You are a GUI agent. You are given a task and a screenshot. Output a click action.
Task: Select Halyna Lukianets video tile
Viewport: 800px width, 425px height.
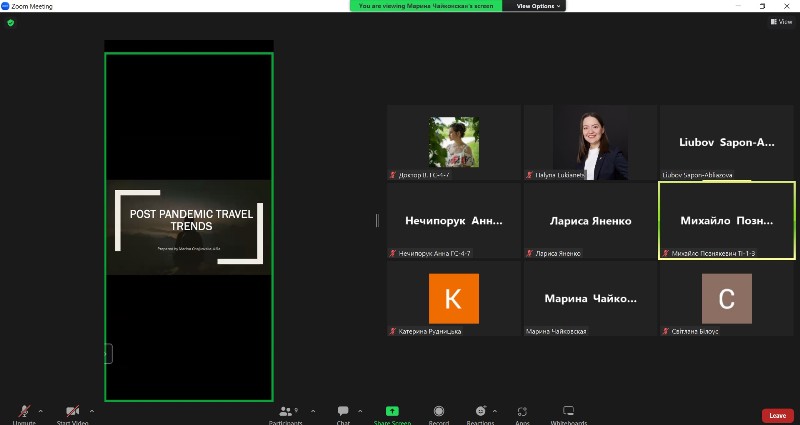pyautogui.click(x=590, y=142)
